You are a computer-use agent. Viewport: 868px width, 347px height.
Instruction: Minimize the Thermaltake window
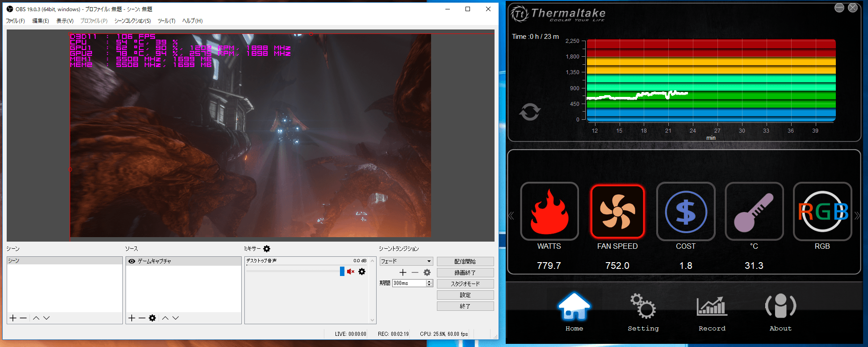coord(839,8)
